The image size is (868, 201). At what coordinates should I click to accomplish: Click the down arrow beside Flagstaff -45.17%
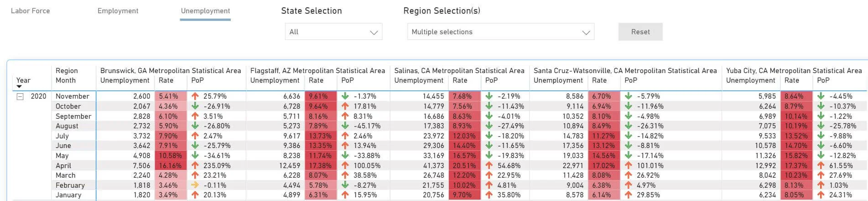[345, 126]
